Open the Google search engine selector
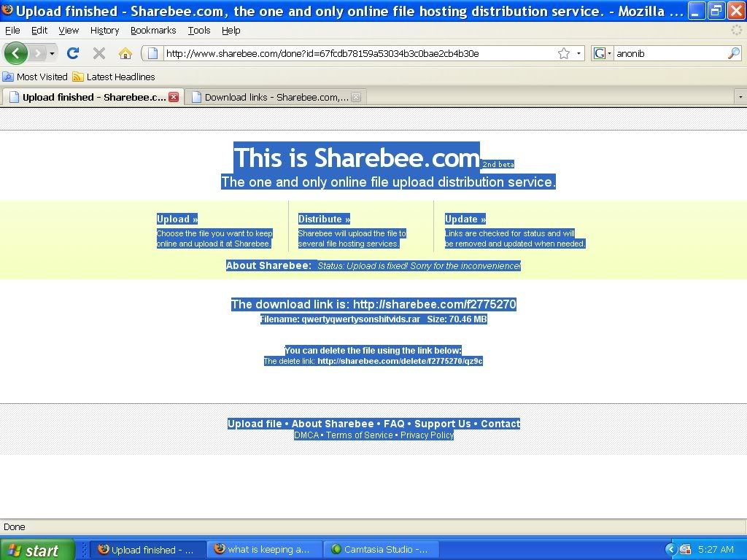 (603, 53)
